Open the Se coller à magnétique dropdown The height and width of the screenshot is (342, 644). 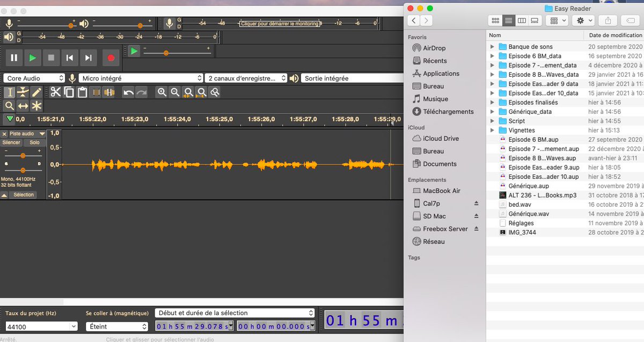click(x=117, y=326)
